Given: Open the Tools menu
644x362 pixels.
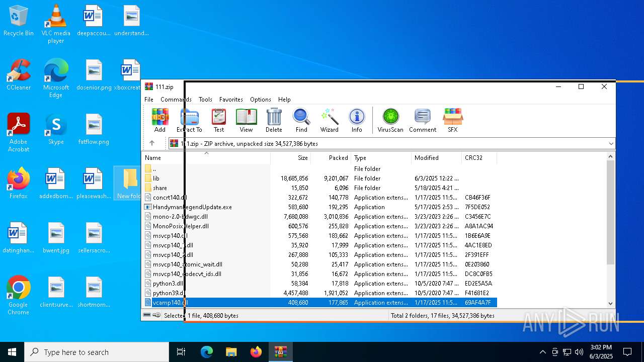Looking at the screenshot, I should (x=205, y=100).
